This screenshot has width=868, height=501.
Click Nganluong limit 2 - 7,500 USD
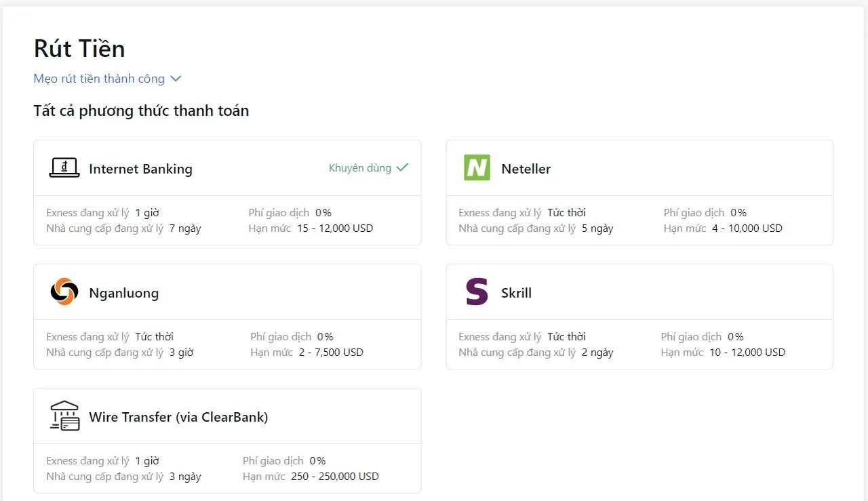(331, 353)
